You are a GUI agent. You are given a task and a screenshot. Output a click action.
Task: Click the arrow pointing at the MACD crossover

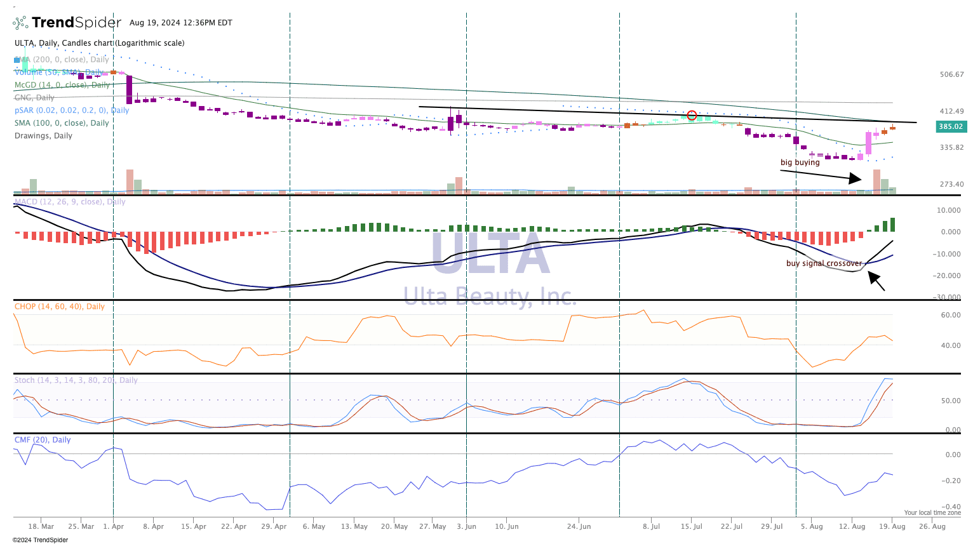876,281
